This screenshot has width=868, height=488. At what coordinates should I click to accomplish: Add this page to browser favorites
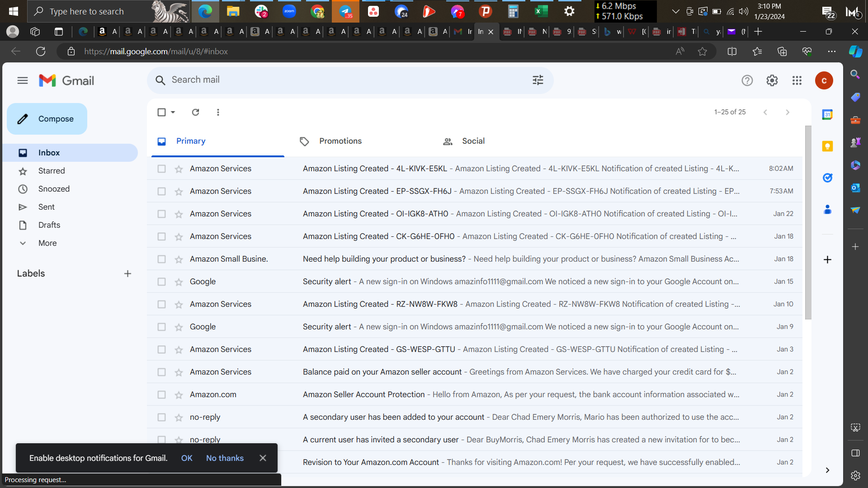pyautogui.click(x=702, y=52)
